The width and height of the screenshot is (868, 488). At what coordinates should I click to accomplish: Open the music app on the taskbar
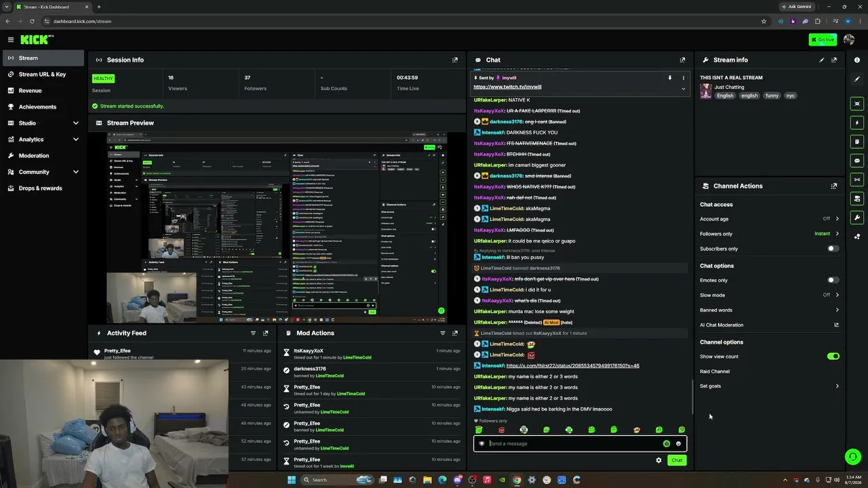click(x=487, y=480)
